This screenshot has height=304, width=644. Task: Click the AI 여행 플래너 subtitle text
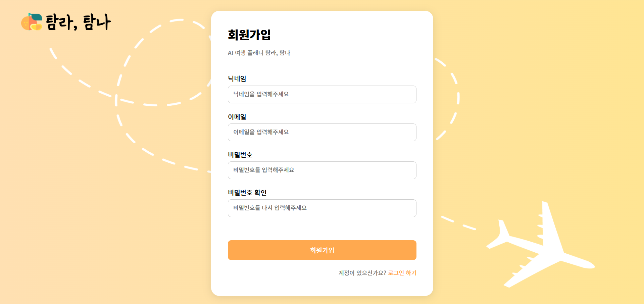click(x=259, y=53)
